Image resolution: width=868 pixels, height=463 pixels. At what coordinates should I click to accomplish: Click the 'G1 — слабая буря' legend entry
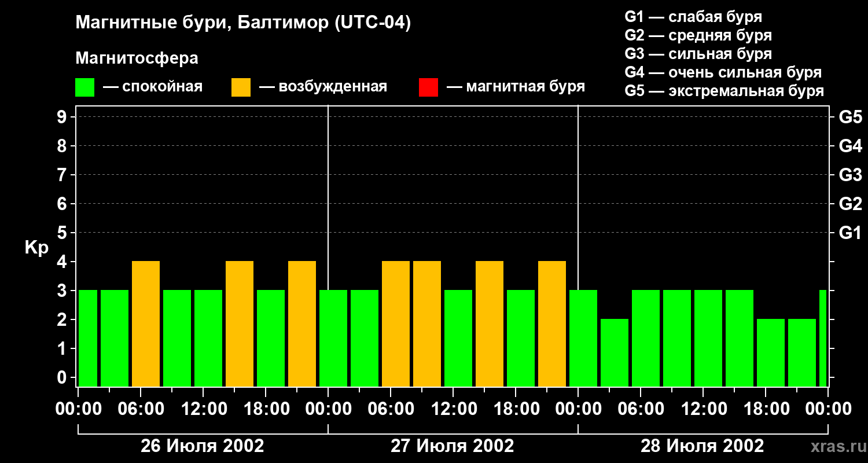[x=693, y=17]
